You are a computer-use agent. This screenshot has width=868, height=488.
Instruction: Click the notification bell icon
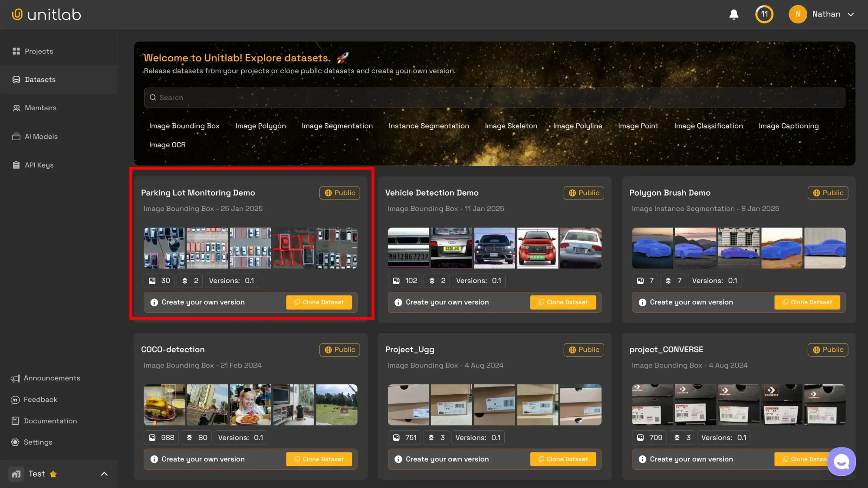tap(733, 14)
